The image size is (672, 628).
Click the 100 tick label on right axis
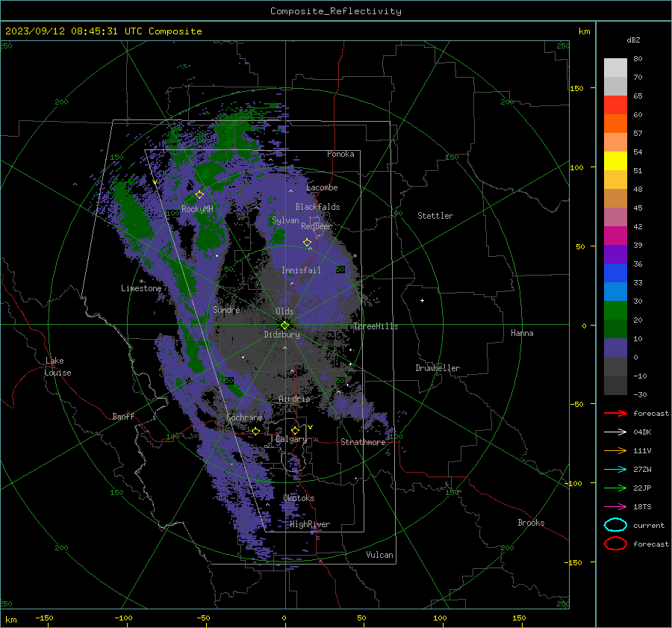(576, 167)
